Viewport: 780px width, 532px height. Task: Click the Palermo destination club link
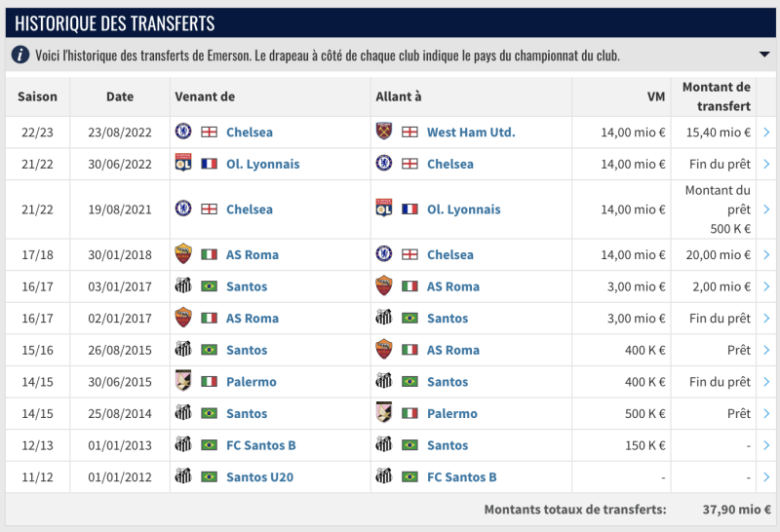[x=452, y=413]
